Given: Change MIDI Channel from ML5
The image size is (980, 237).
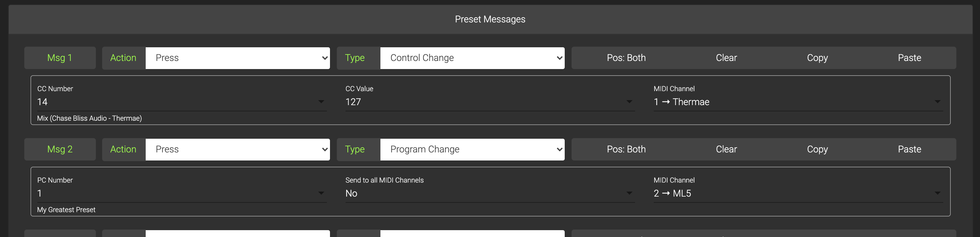Looking at the screenshot, I should 798,193.
